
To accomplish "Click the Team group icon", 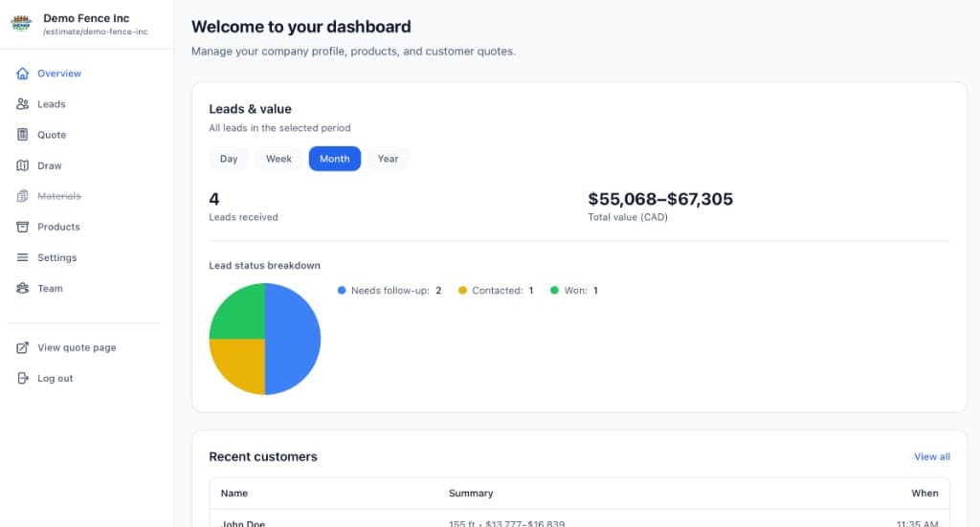I will (x=23, y=288).
